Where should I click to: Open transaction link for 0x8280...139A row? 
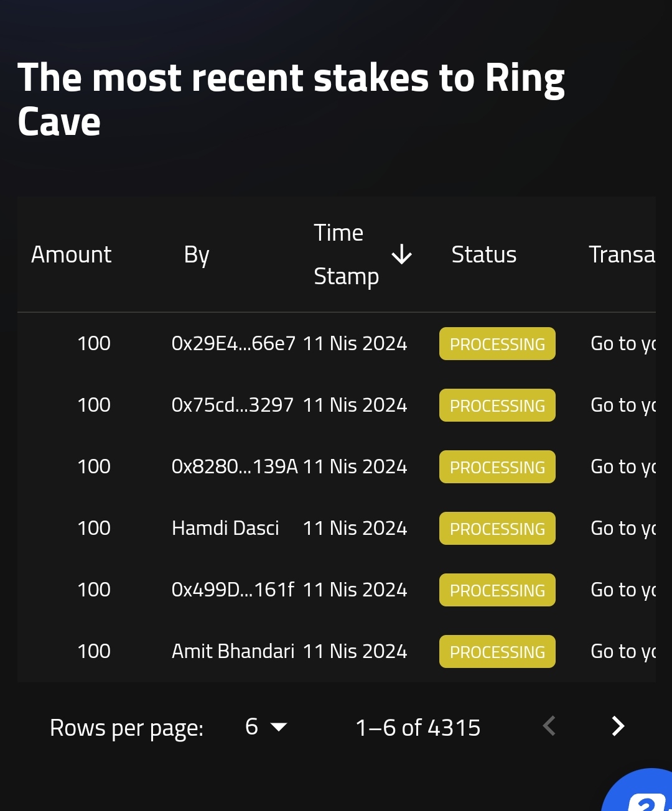(623, 466)
